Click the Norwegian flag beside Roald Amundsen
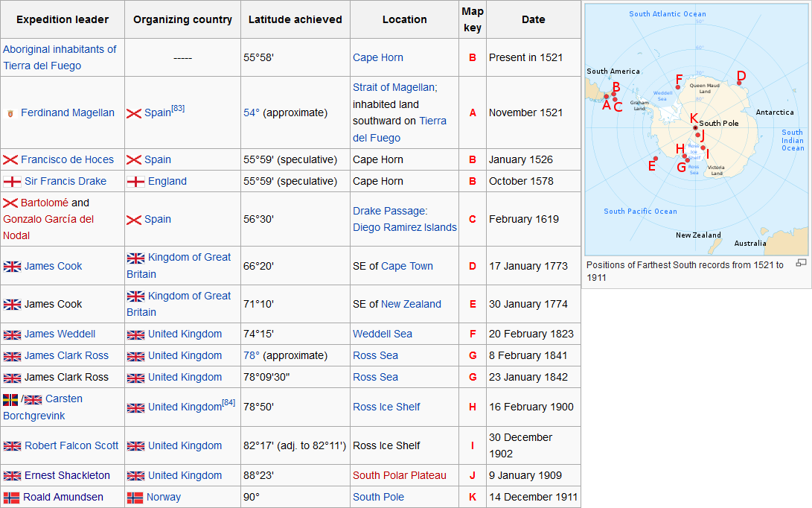This screenshot has width=812, height=508. pos(11,498)
